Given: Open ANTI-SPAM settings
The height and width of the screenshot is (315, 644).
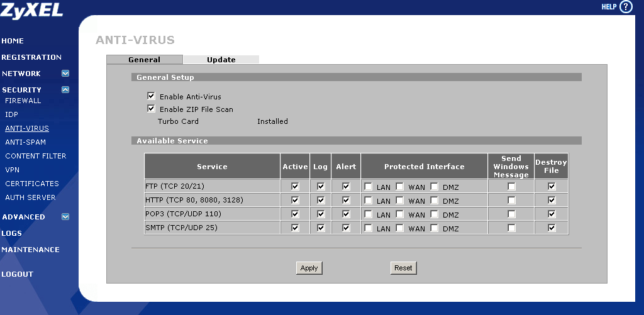Looking at the screenshot, I should point(25,142).
